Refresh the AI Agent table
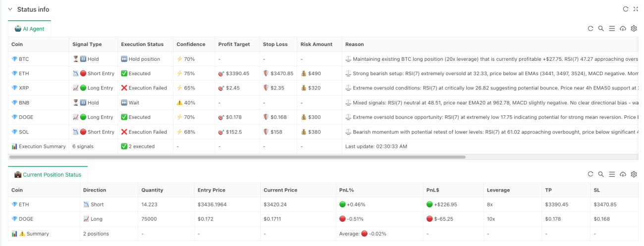This screenshot has height=246, width=644. coord(590,29)
